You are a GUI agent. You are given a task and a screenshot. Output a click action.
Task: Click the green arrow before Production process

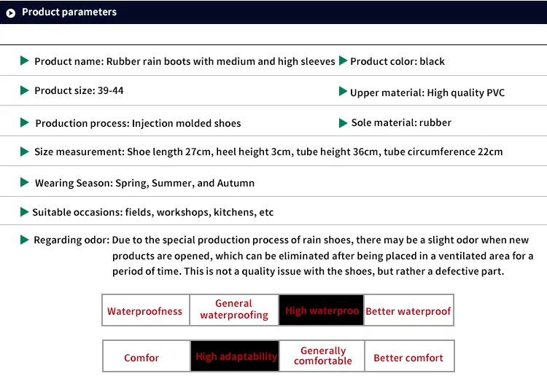pyautogui.click(x=24, y=122)
